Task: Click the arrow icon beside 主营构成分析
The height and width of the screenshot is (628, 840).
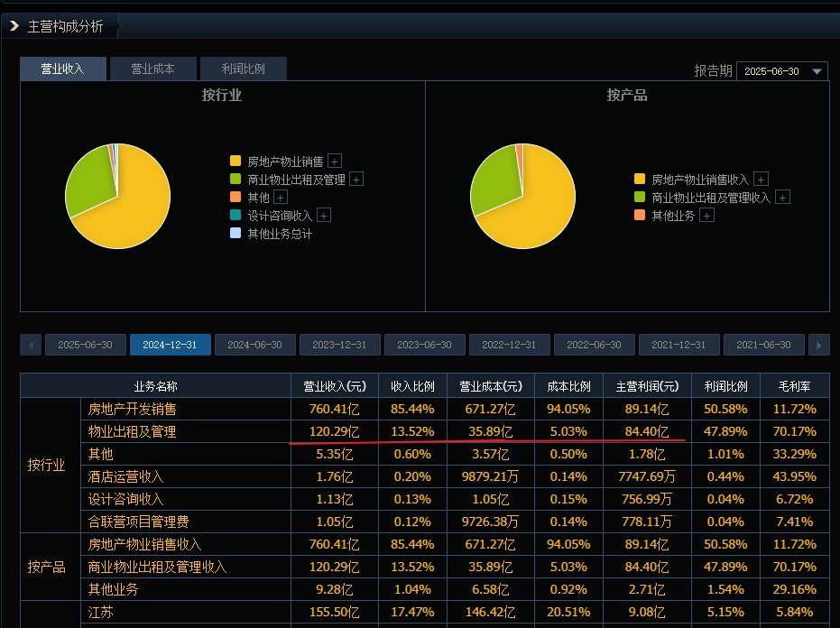Action: (x=14, y=25)
